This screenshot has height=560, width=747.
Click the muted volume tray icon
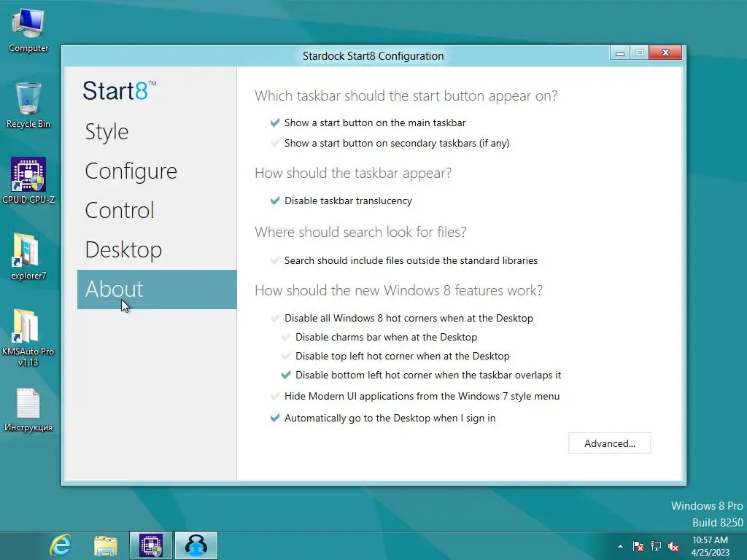[x=673, y=546]
